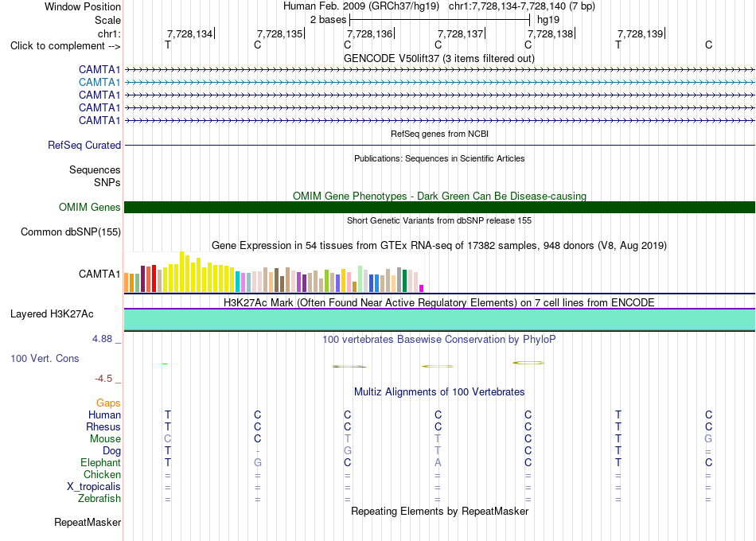Open the Layered H3K27Ac track label
756x541 pixels.
[52, 314]
